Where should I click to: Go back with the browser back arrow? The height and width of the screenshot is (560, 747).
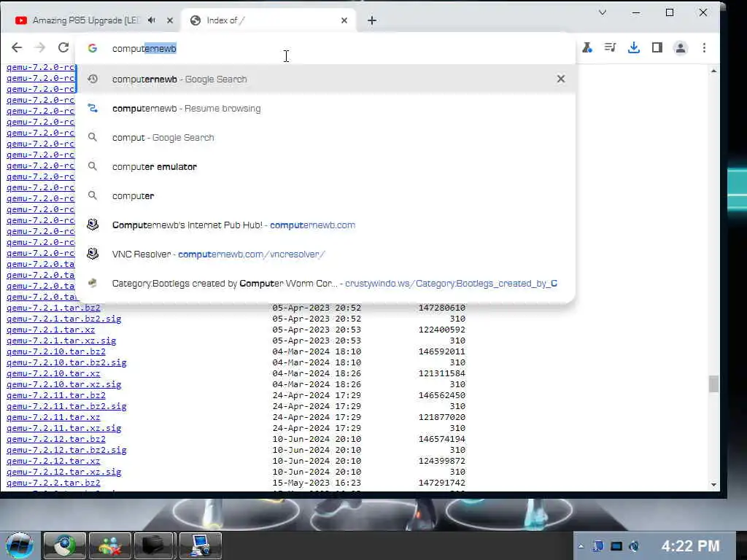tap(17, 47)
